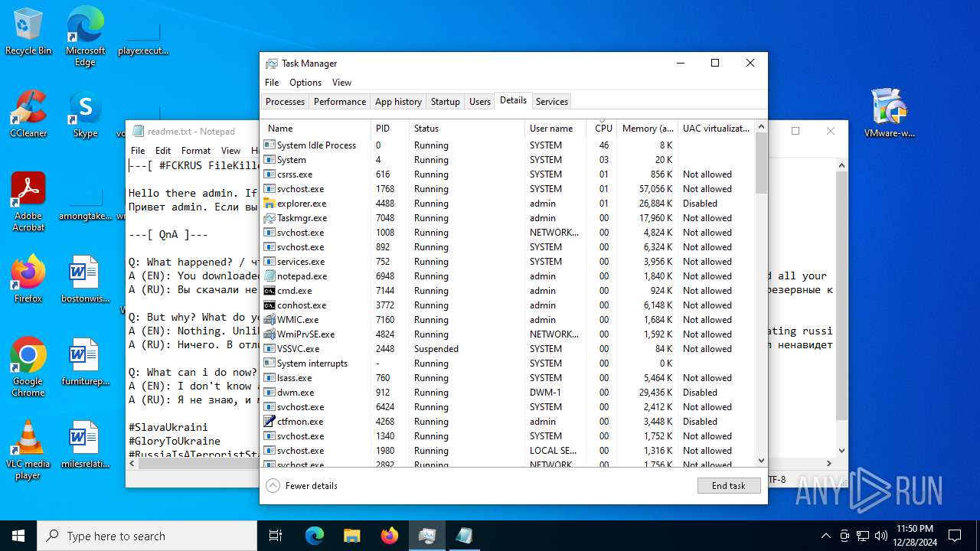Show hidden system tray icons

pyautogui.click(x=825, y=536)
